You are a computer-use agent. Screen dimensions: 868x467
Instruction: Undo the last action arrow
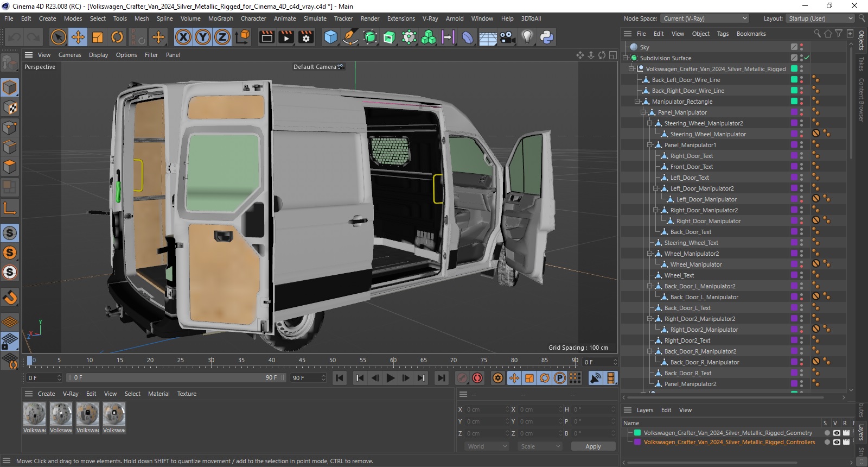coord(14,37)
